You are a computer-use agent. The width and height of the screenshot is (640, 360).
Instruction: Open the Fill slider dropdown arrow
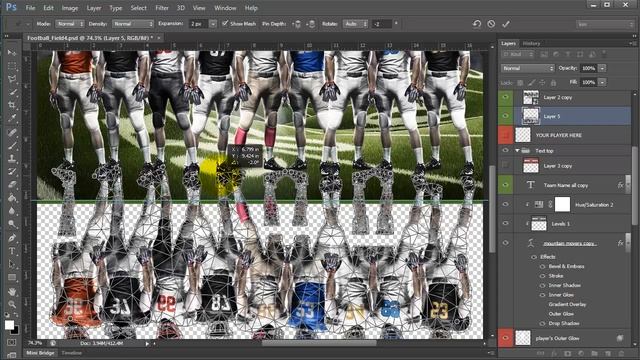point(602,82)
